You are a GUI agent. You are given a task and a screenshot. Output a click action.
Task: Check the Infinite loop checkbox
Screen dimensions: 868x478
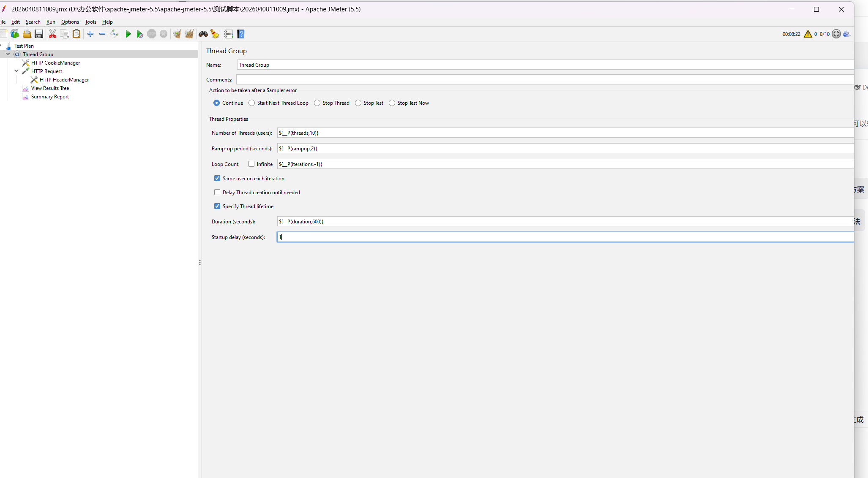point(251,164)
